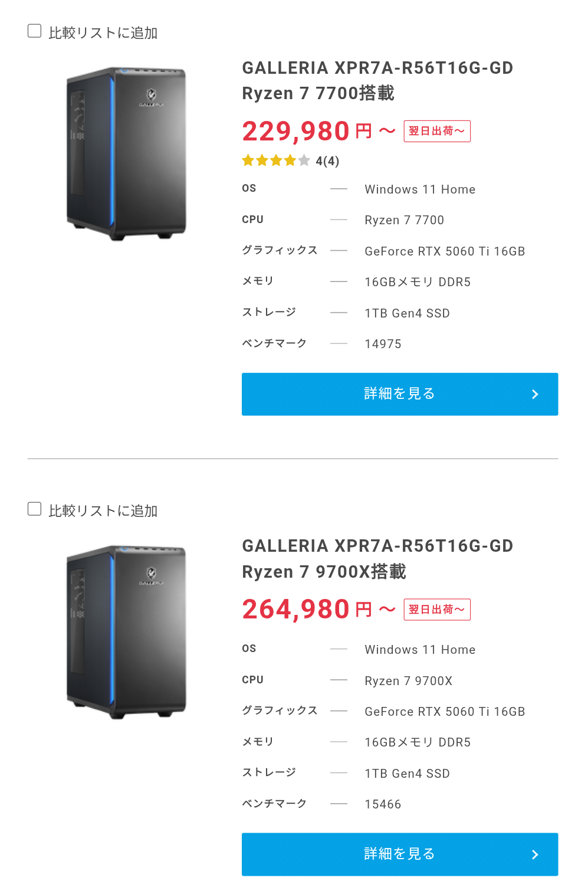Image resolution: width=588 pixels, height=894 pixels.
Task: Click the 翌日出荷 badge beside 229,980円
Action: point(437,131)
